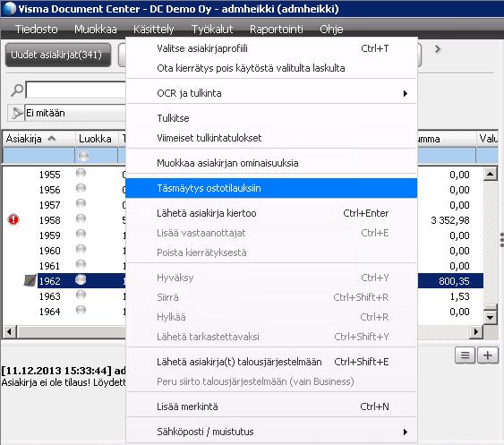Sort by the Asiakirja column header
The image size is (504, 445).
38,139
